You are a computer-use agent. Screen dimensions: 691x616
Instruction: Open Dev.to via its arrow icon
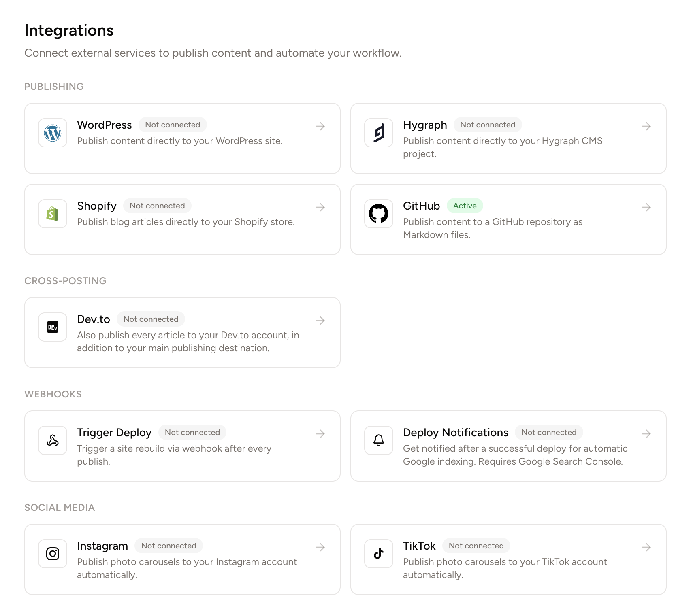pyautogui.click(x=320, y=321)
